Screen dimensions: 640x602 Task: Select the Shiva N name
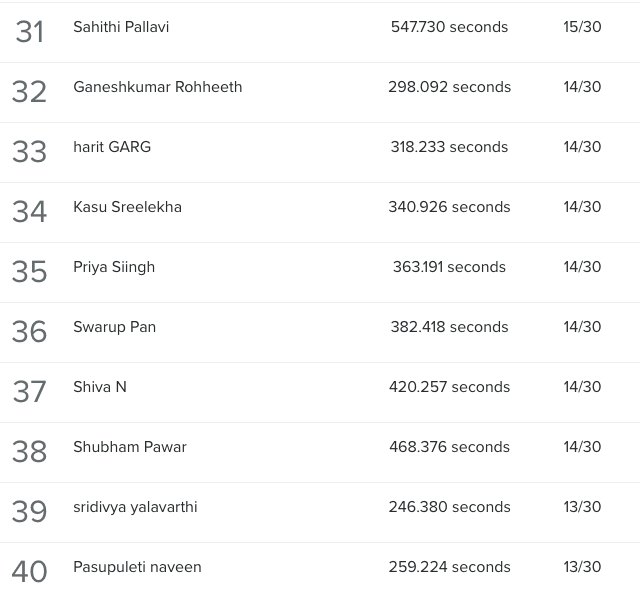click(x=100, y=387)
